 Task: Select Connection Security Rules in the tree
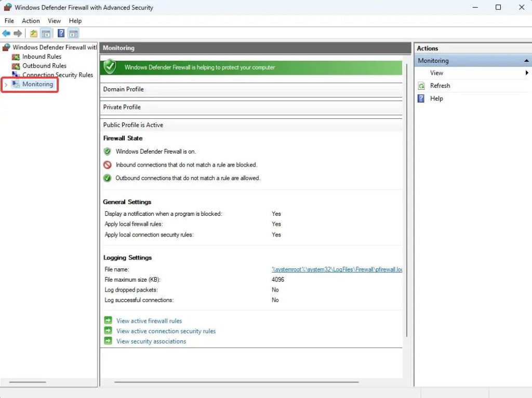[x=58, y=75]
